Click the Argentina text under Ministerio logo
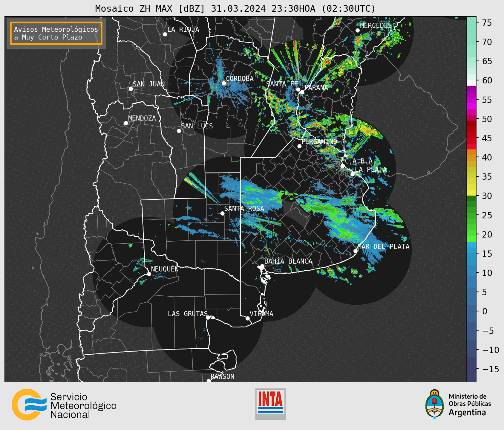Viewport: 504px width, 430px height. coord(467,413)
